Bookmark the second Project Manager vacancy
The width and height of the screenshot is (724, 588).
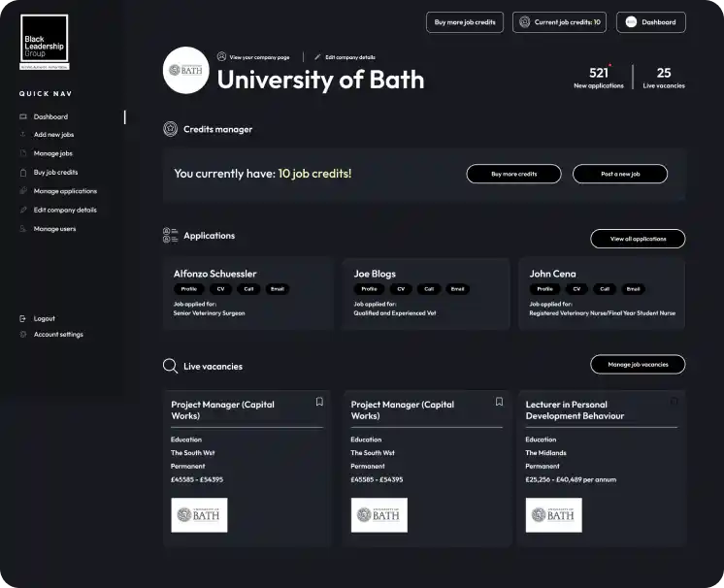tap(499, 402)
